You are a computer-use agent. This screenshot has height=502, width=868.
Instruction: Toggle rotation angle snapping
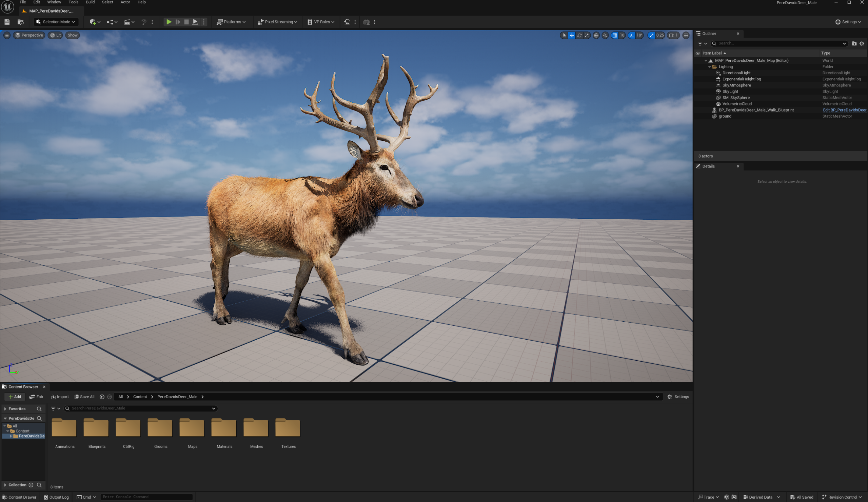632,35
